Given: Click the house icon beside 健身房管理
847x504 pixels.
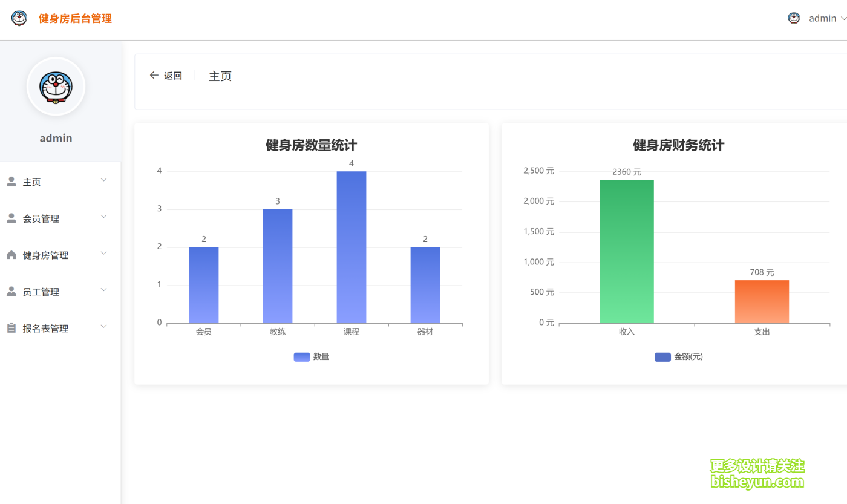Looking at the screenshot, I should (x=11, y=254).
